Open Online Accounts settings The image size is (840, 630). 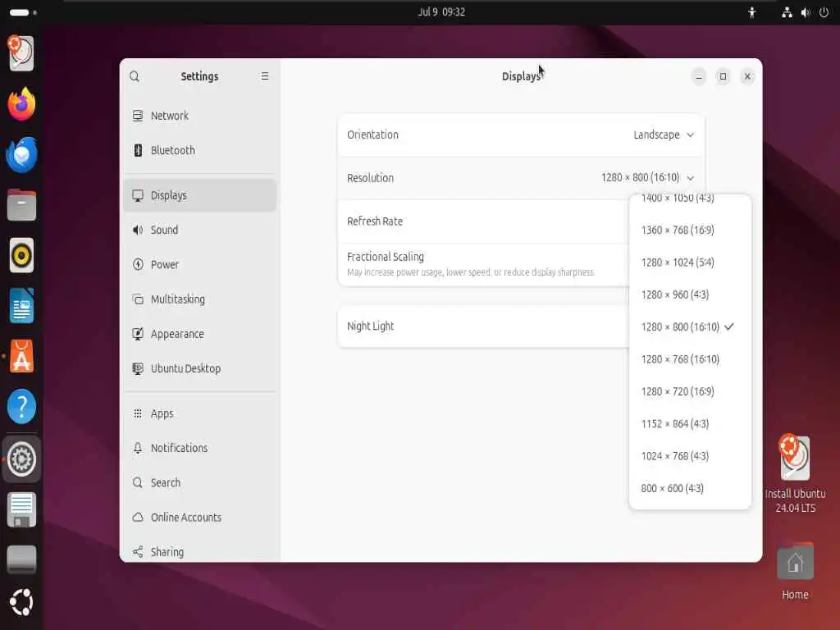point(199,518)
